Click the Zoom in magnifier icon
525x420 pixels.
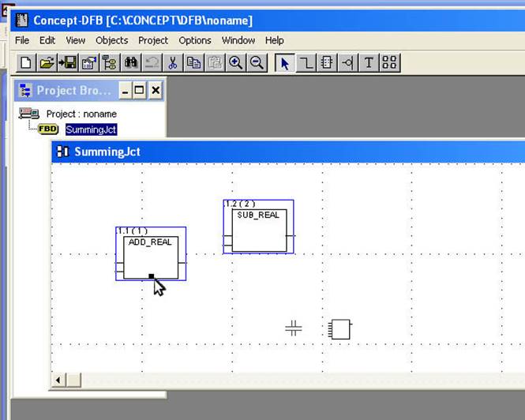(235, 62)
